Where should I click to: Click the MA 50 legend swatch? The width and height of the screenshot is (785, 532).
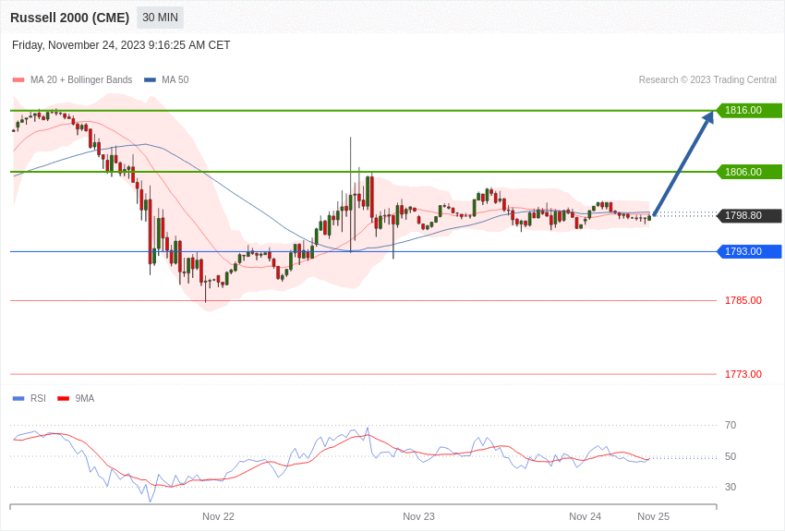tap(150, 79)
